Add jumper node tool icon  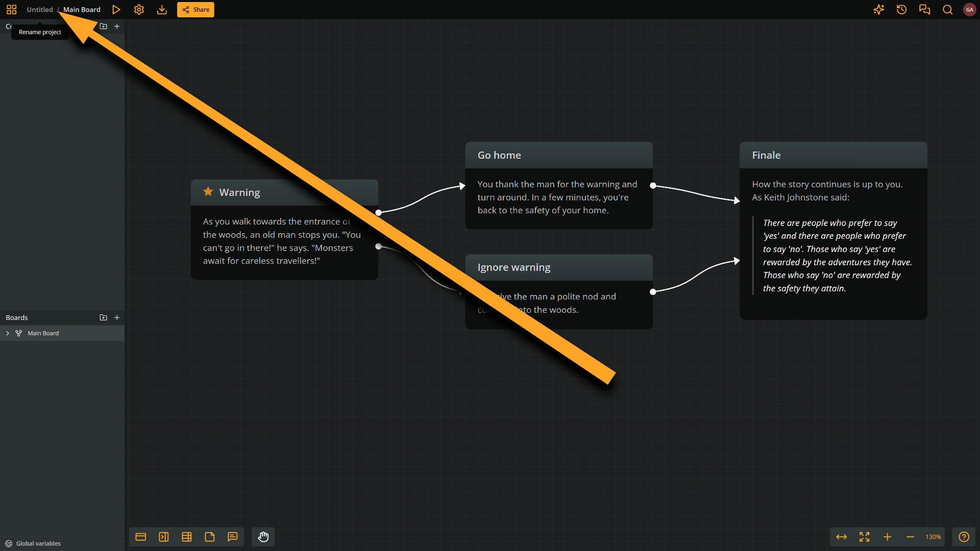click(x=164, y=537)
